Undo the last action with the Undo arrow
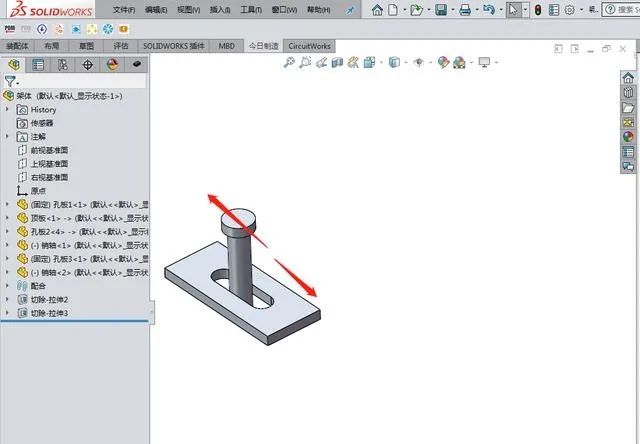 pyautogui.click(x=488, y=9)
